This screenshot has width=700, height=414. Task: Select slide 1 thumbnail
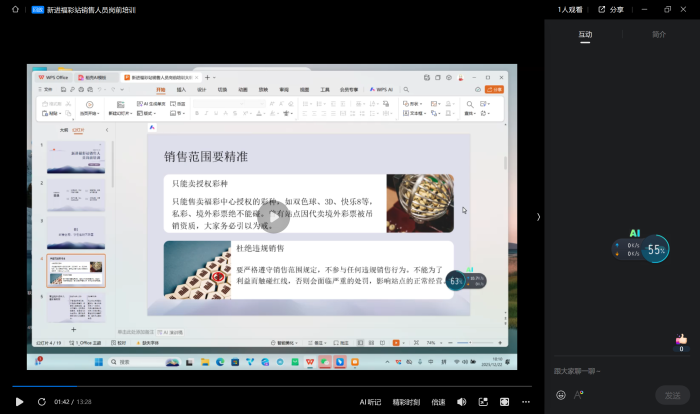(76, 157)
